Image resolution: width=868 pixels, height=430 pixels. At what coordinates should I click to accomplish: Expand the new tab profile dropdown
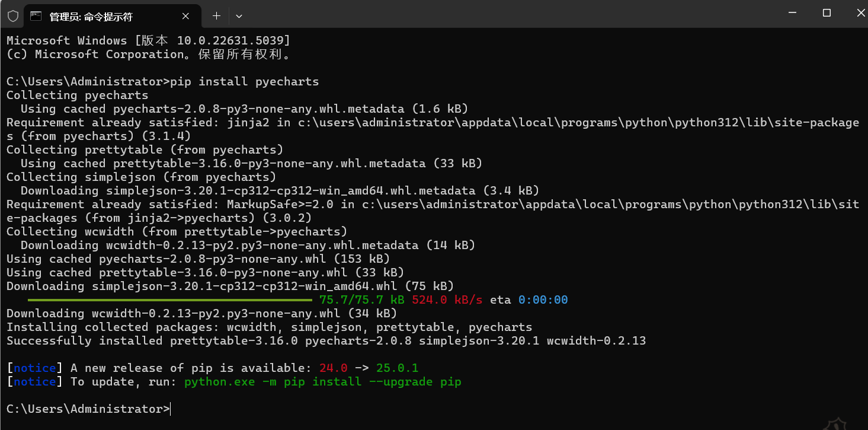click(239, 16)
